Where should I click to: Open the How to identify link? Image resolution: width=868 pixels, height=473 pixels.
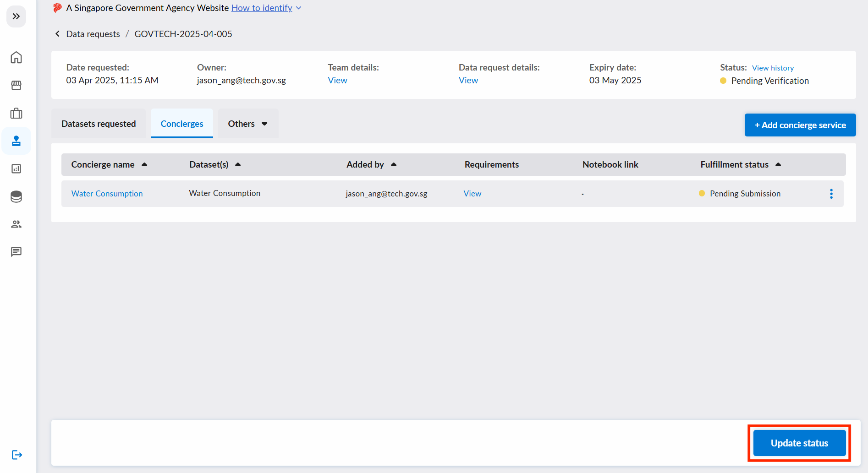[x=262, y=8]
